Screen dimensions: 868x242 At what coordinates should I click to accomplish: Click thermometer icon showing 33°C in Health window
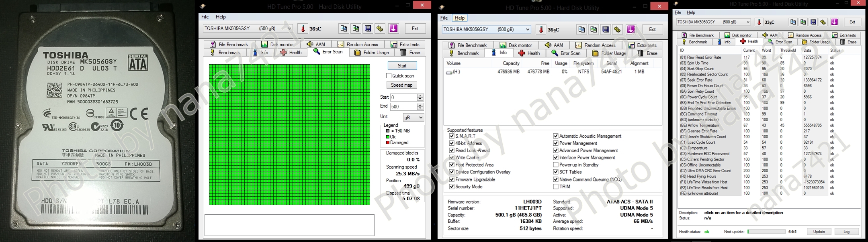click(x=759, y=22)
